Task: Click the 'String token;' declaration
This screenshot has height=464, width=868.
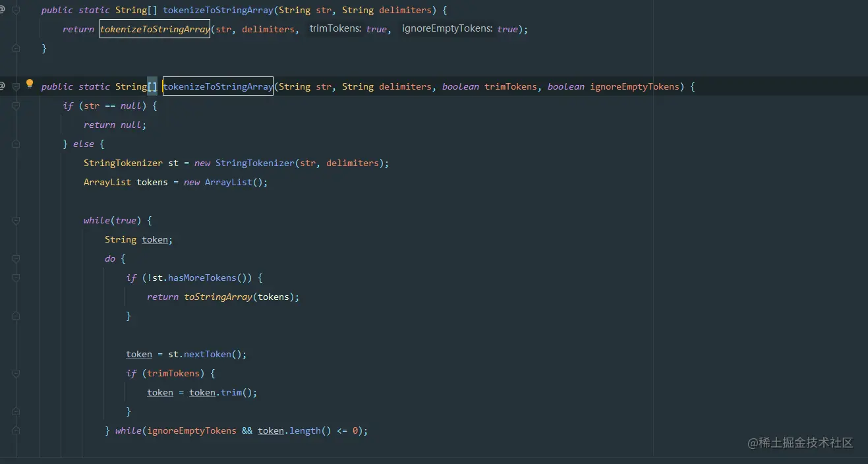Action: 139,239
